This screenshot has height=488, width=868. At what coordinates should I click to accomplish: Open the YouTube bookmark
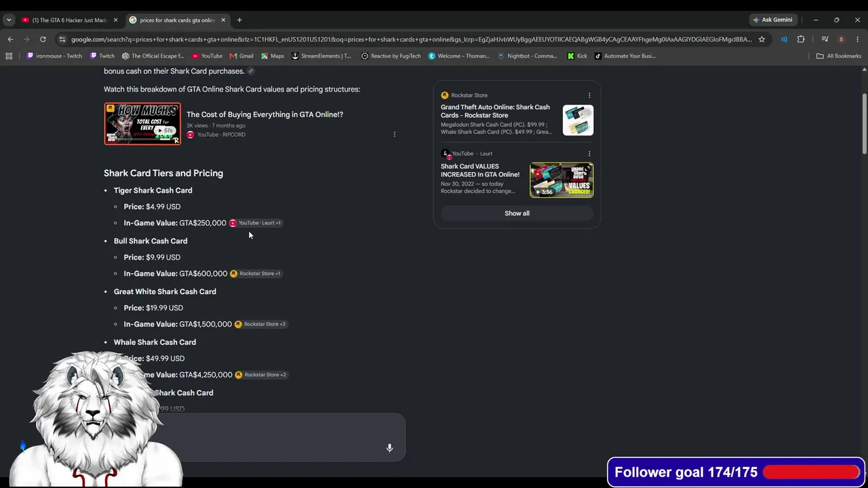point(207,56)
